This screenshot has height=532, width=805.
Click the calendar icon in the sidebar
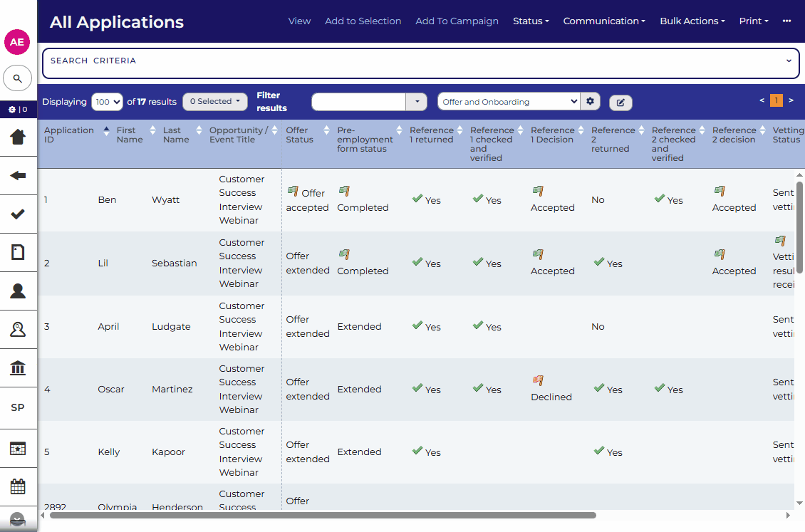18,487
